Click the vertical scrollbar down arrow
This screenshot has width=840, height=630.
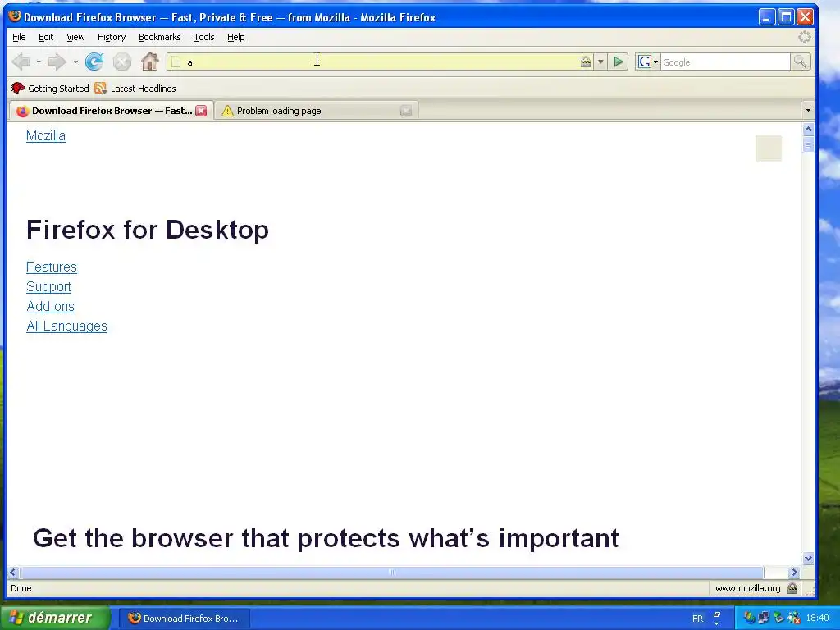coord(808,558)
